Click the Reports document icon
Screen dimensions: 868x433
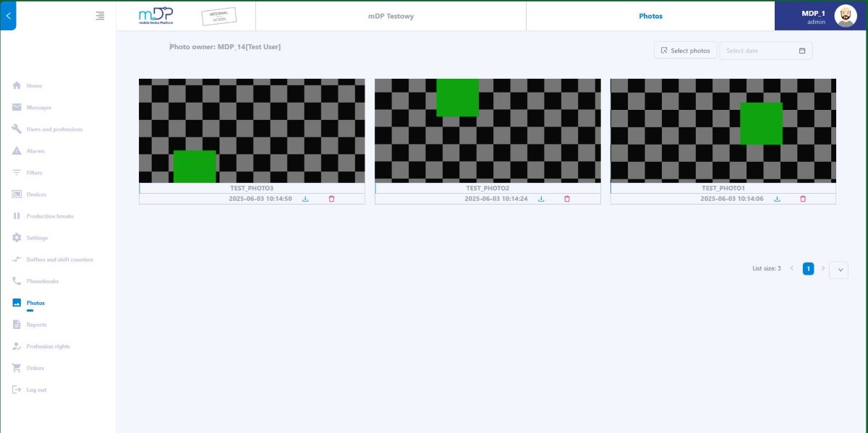click(x=17, y=325)
